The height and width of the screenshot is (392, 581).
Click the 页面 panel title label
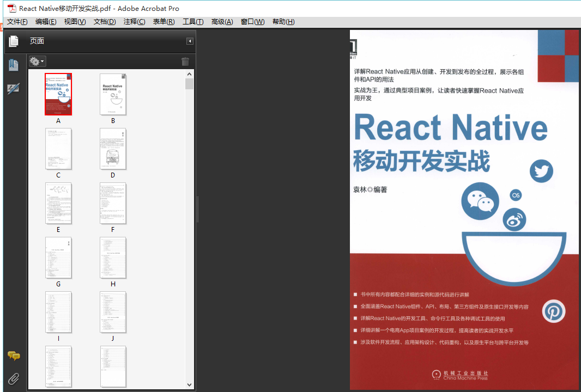[37, 41]
